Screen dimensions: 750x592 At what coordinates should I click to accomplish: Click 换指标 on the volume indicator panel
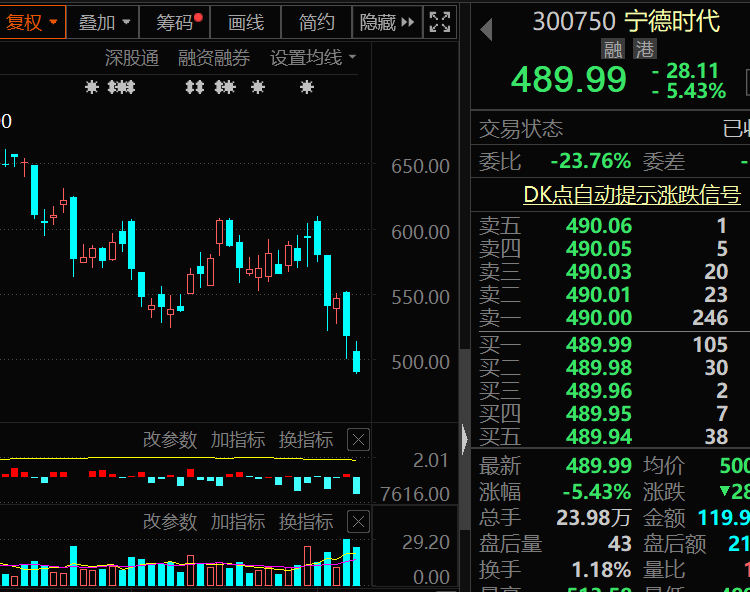point(306,522)
